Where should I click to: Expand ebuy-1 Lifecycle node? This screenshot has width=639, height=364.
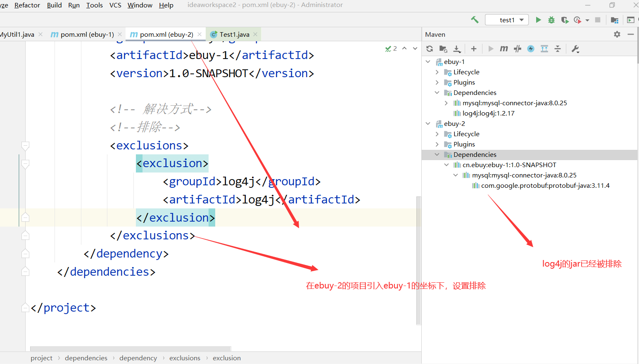(x=437, y=72)
